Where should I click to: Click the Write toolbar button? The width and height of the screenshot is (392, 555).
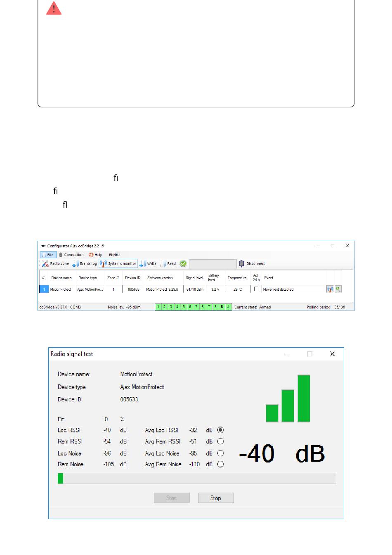click(148, 263)
